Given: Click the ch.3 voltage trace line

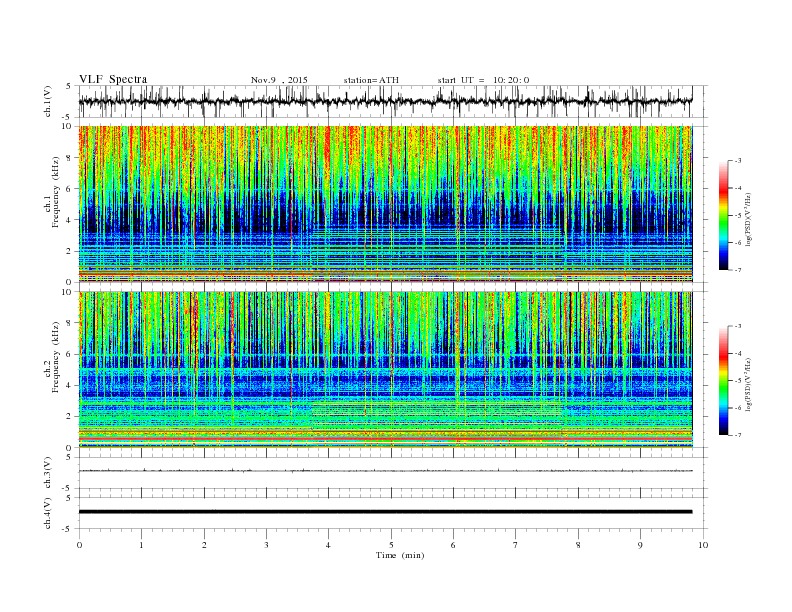Looking at the screenshot, I should pos(385,471).
